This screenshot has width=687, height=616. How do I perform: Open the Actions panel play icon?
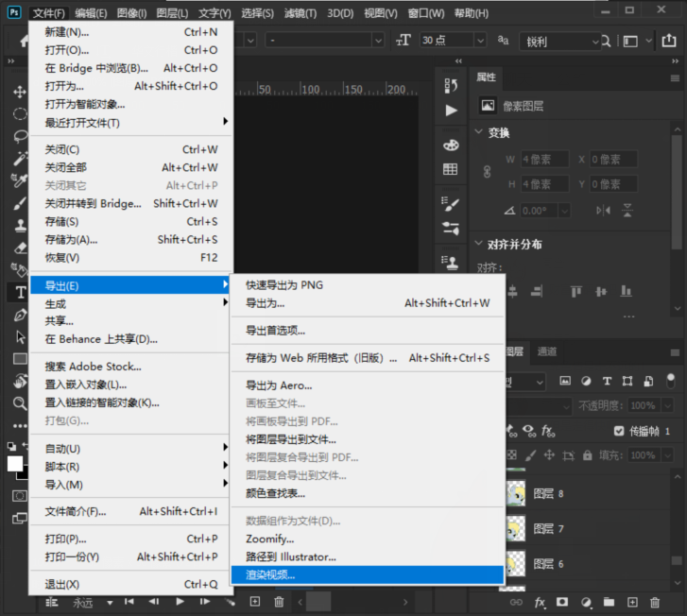[x=451, y=110]
